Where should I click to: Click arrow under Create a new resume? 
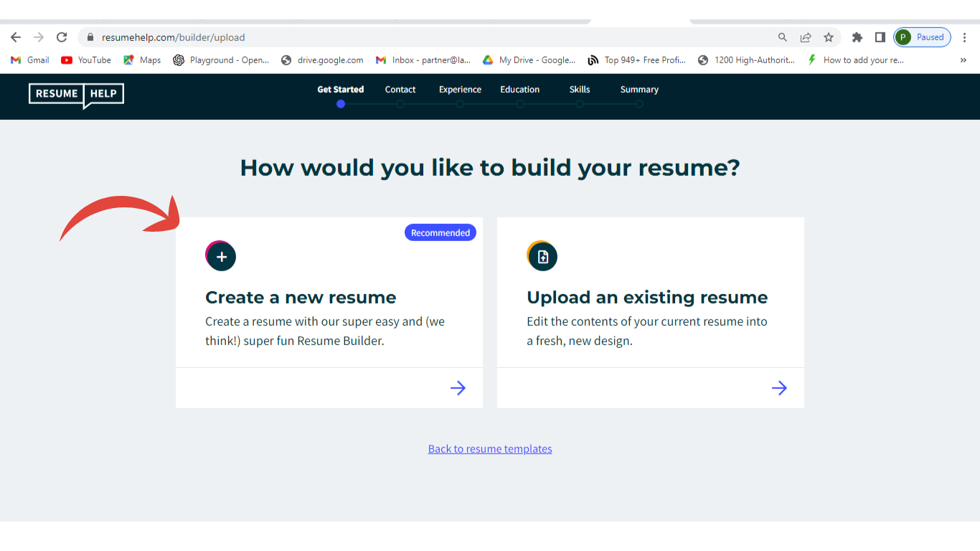(x=458, y=388)
